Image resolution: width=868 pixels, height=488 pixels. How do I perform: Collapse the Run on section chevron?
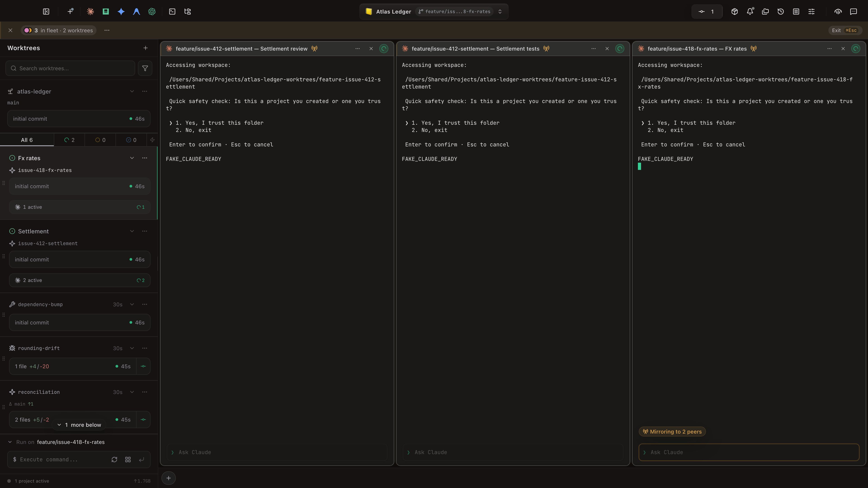(x=10, y=442)
